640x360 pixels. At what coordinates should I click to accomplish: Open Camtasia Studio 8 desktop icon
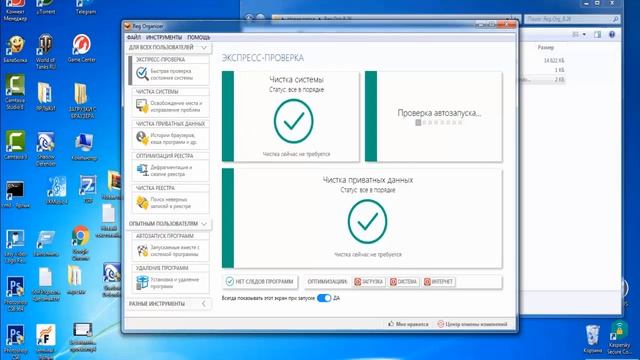tap(15, 92)
